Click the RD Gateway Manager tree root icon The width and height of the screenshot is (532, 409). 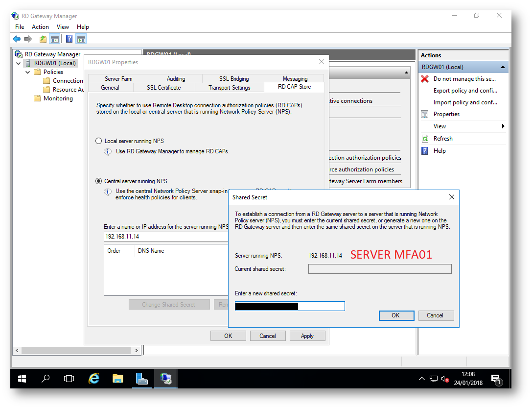pos(19,54)
